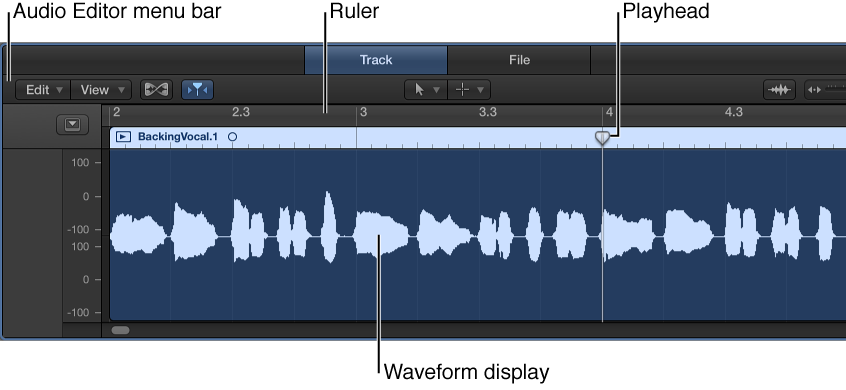The height and width of the screenshot is (390, 846).
Task: Open the View menu
Action: tap(101, 90)
